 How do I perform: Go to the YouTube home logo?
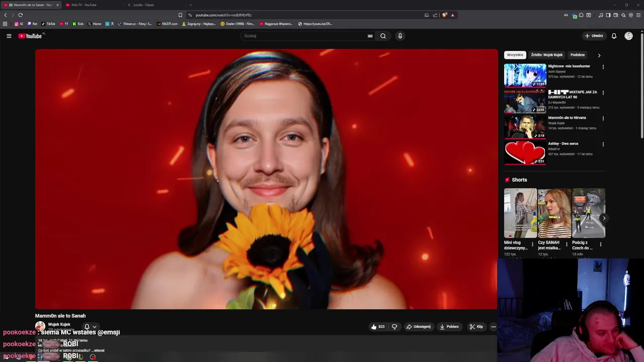(x=31, y=36)
